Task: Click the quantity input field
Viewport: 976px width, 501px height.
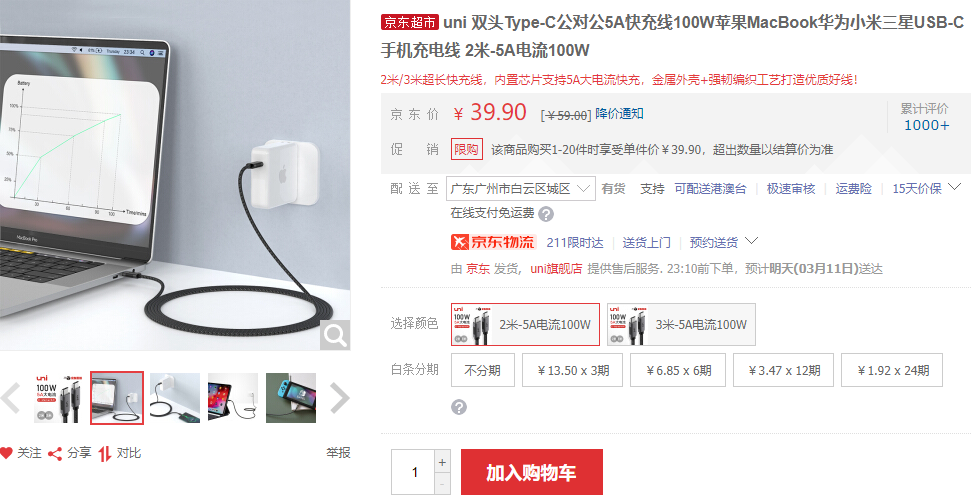Action: coord(413,472)
